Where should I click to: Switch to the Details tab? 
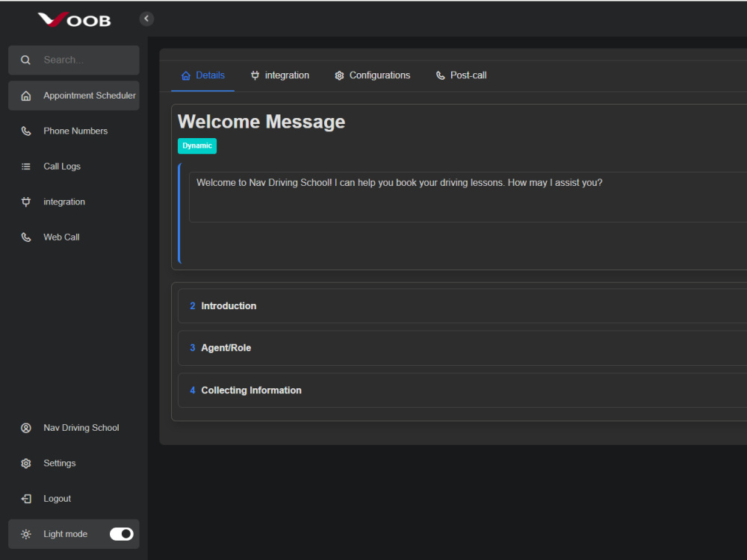click(203, 75)
